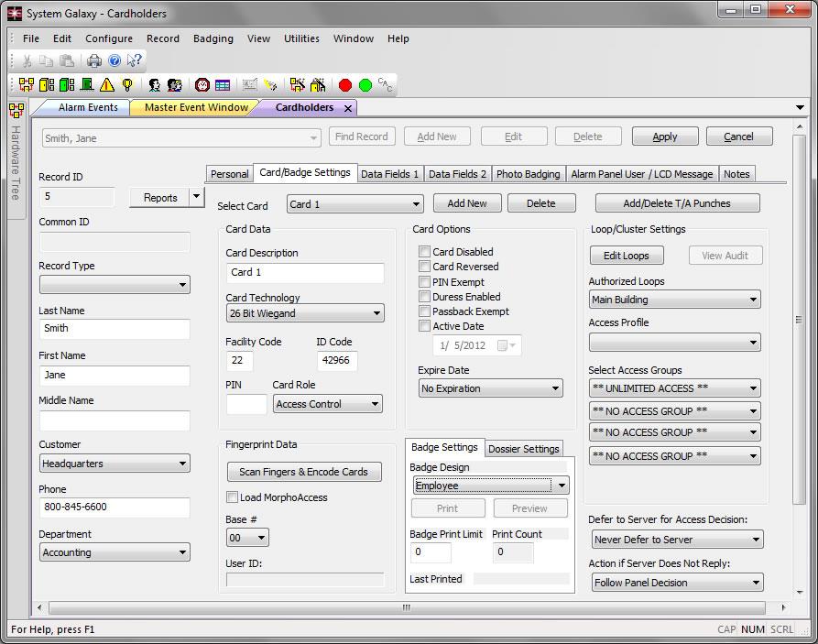Open the Badging menu

(x=213, y=38)
